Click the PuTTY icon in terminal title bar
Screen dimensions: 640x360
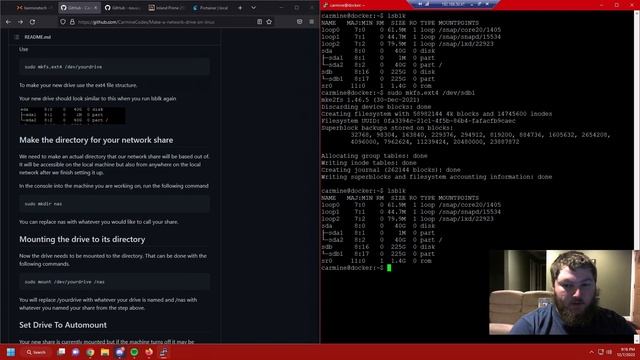click(x=325, y=5)
